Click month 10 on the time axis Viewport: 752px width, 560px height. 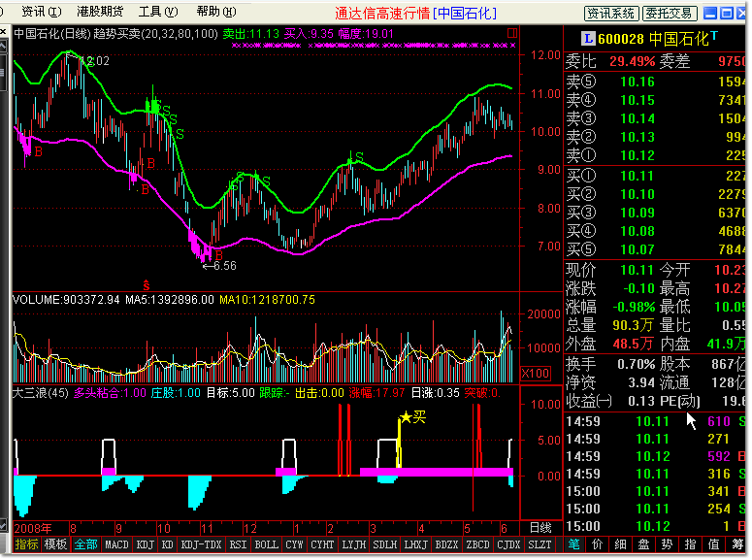click(x=164, y=528)
